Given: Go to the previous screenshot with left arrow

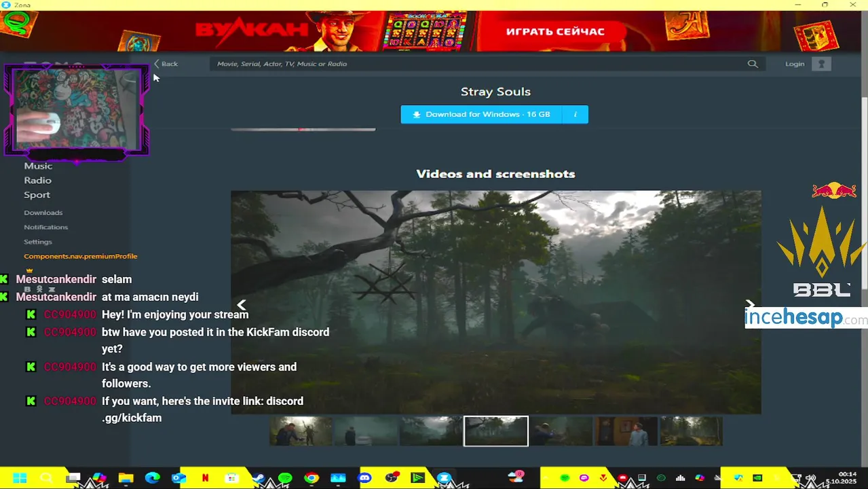Looking at the screenshot, I should point(242,305).
